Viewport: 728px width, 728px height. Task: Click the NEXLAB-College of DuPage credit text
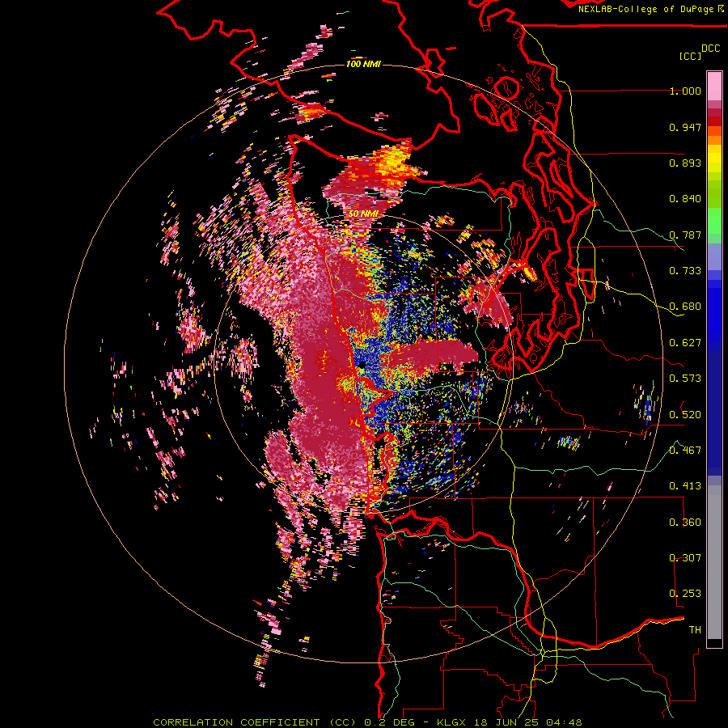coord(647,9)
